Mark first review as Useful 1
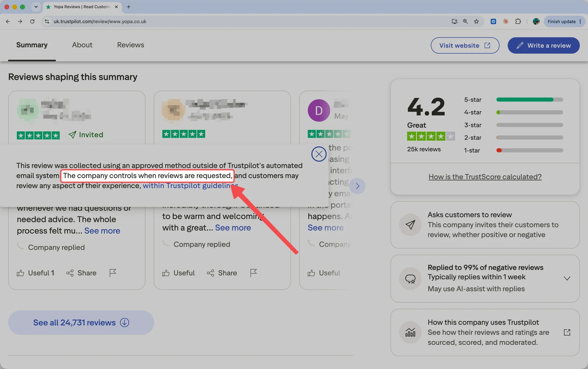This screenshot has height=369, width=588. point(36,273)
